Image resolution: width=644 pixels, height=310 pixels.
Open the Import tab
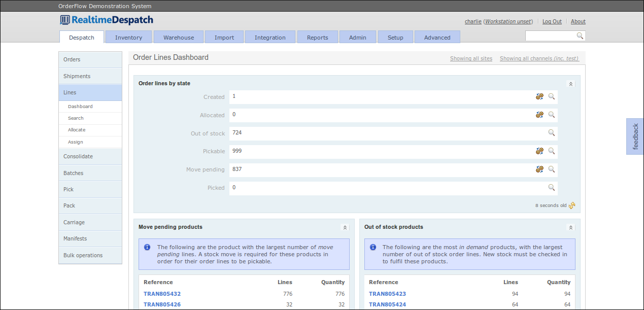224,37
